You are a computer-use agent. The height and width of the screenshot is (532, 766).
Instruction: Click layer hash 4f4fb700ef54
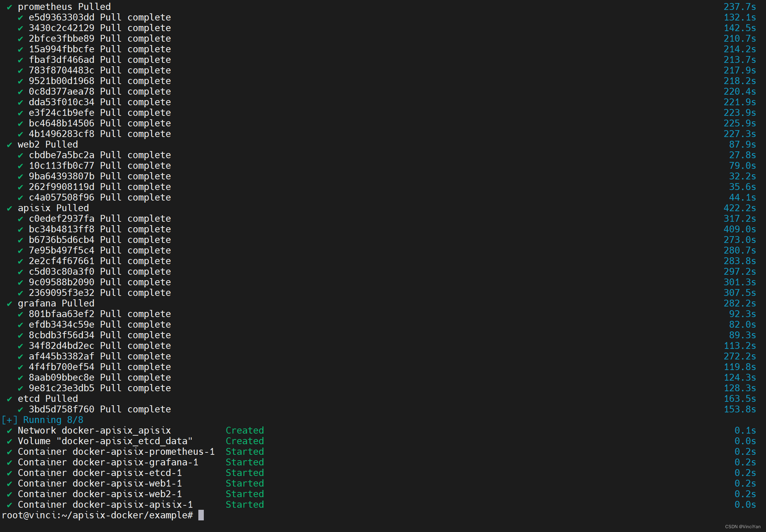62,367
